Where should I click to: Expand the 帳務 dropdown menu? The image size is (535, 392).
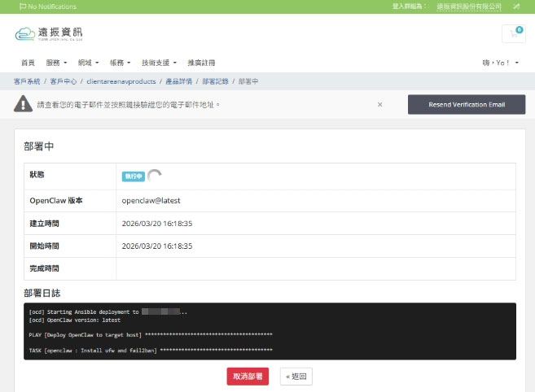(121, 63)
